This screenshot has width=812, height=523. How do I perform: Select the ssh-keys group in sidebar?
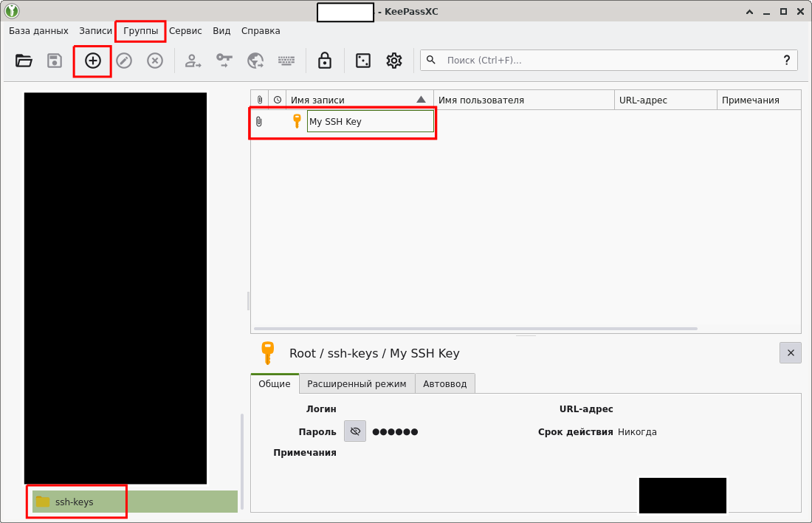pyautogui.click(x=74, y=502)
